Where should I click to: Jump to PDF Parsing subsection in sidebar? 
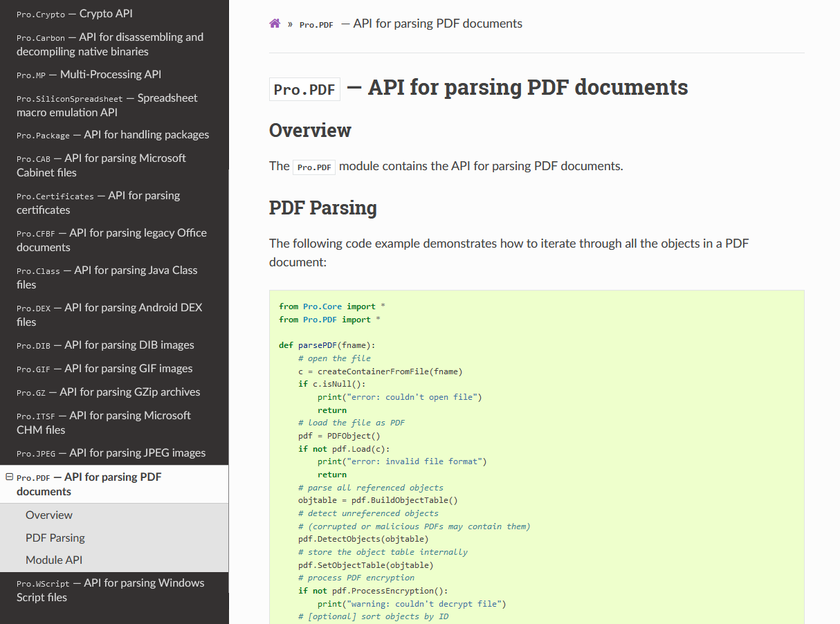[114, 538]
